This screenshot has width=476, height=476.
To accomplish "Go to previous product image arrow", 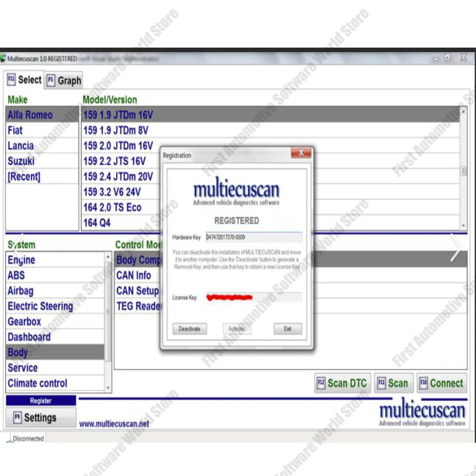I will (19, 248).
